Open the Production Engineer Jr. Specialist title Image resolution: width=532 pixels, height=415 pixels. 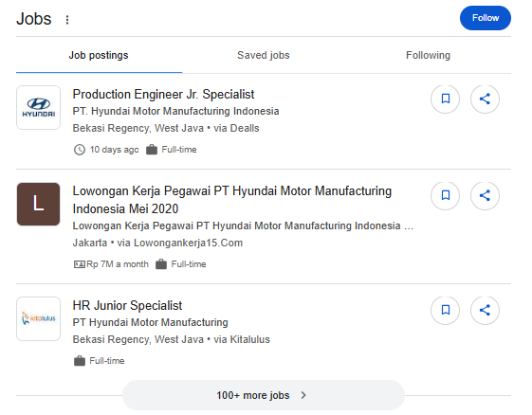point(163,94)
